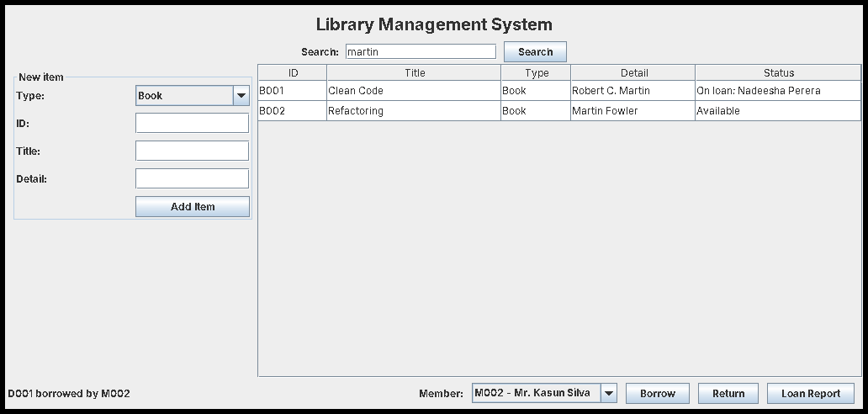Click the Type column header
Viewport: 868px width, 414px height.
coord(536,72)
